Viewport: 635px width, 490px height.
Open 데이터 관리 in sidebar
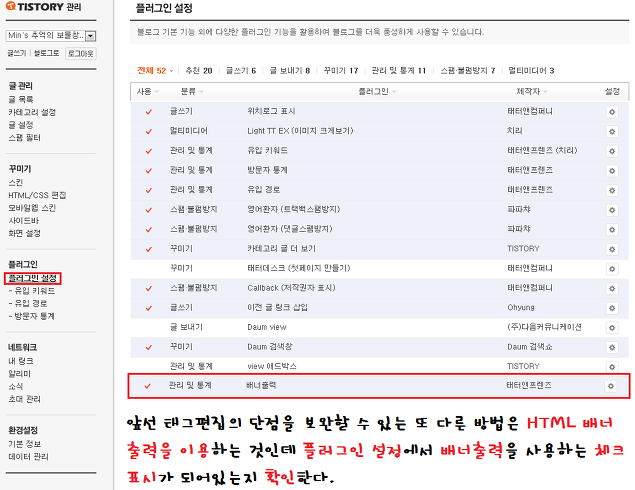click(x=28, y=456)
